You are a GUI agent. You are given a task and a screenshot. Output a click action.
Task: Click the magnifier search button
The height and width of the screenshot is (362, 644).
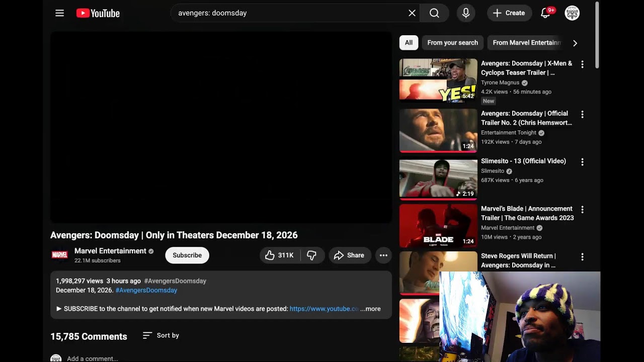434,13
